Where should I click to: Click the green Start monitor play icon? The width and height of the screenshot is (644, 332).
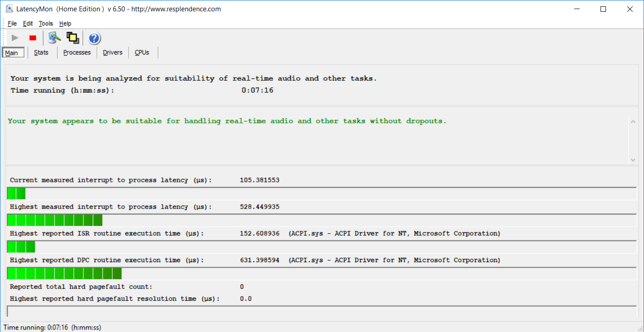click(x=15, y=38)
